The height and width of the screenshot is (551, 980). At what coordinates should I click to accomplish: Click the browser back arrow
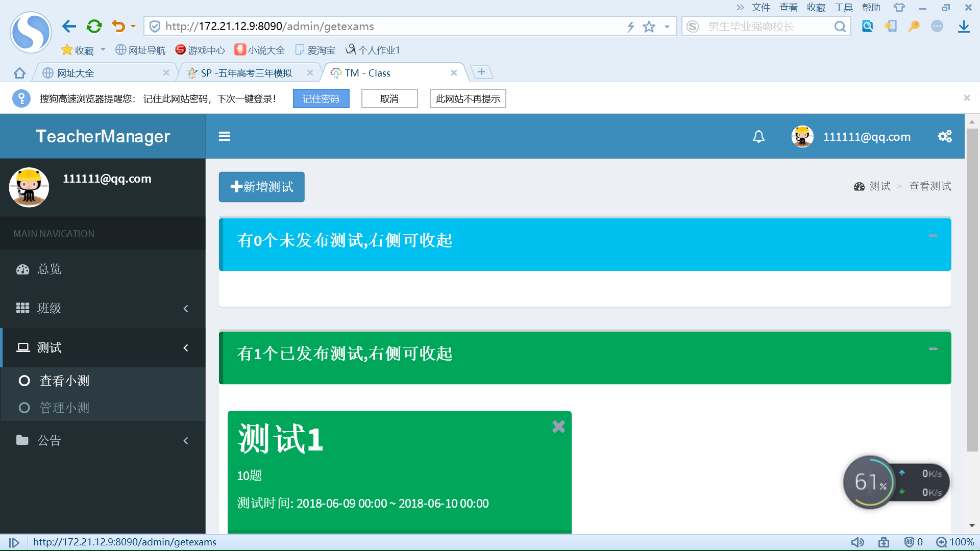(69, 26)
